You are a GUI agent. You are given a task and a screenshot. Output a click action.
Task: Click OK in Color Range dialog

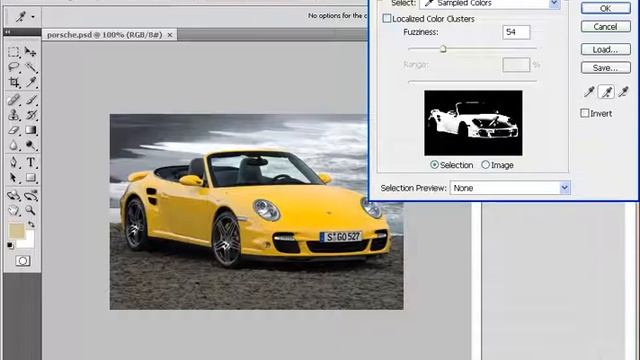pos(606,8)
